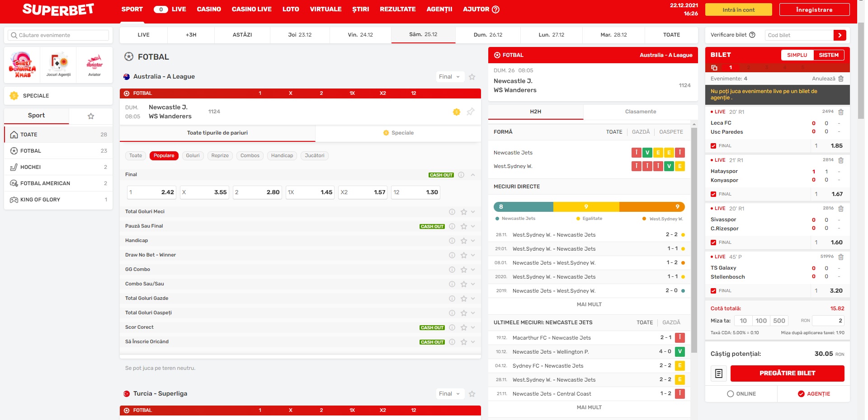Expand the Să Înscrie Oricând market
Screen dimensions: 868x420
(x=473, y=342)
